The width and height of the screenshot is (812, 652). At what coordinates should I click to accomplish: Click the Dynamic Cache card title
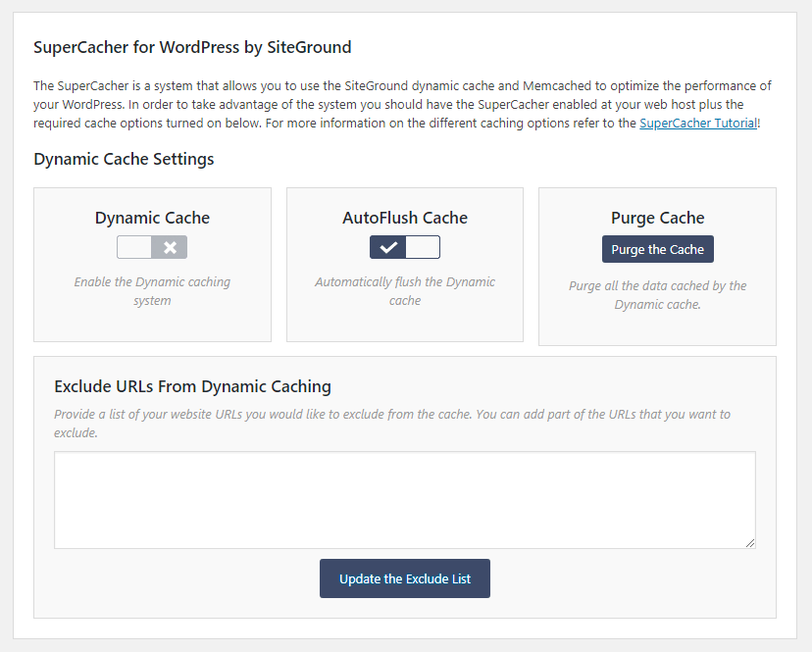[x=152, y=218]
